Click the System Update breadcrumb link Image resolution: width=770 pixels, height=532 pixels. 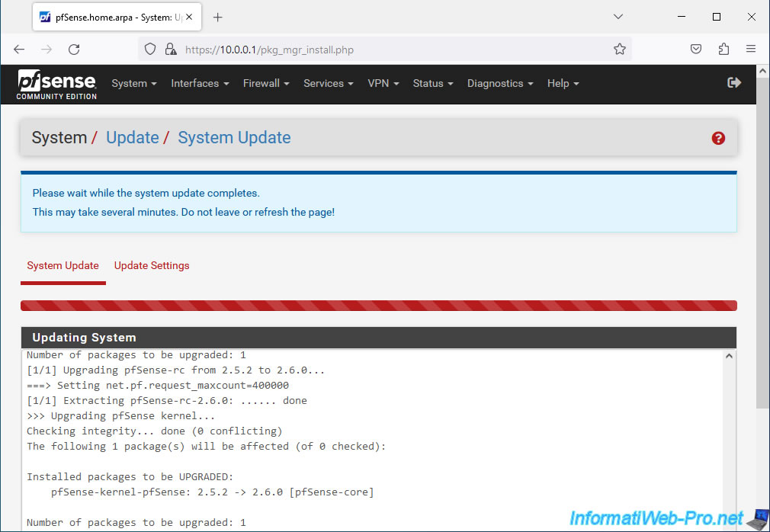tap(234, 137)
